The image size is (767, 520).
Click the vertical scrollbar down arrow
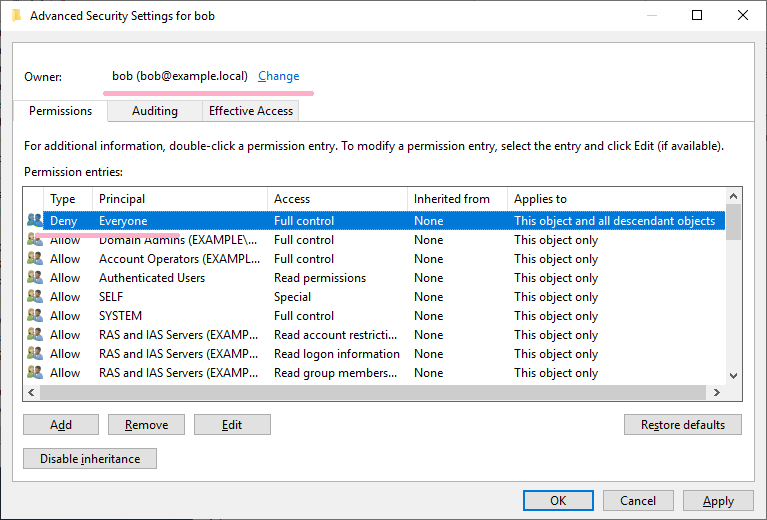733,376
